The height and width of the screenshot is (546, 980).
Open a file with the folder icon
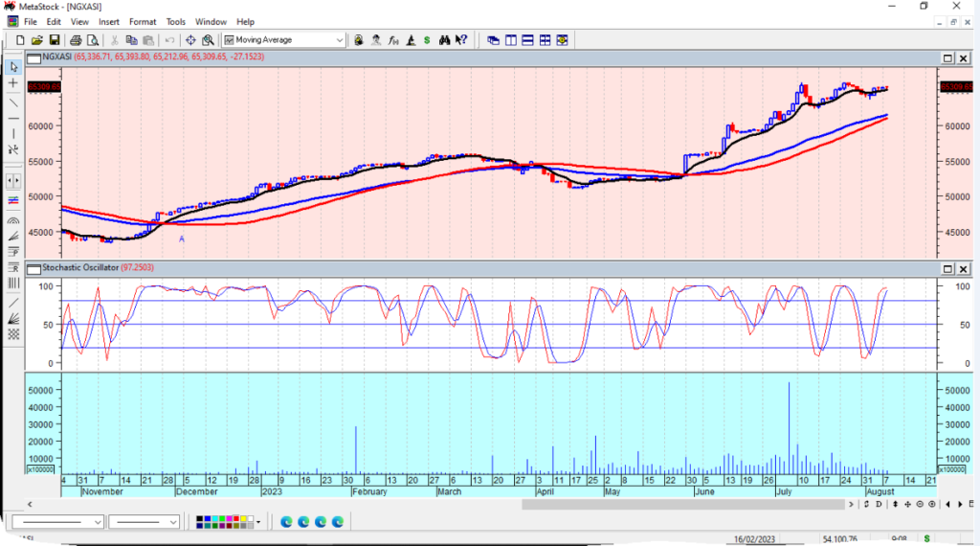coord(36,40)
